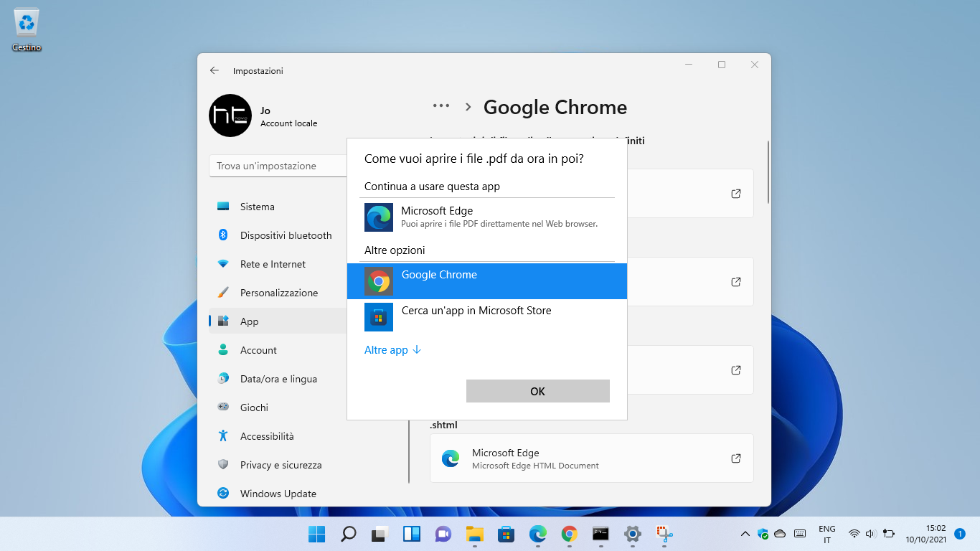Open Wi-Fi network tray icon

tap(854, 534)
